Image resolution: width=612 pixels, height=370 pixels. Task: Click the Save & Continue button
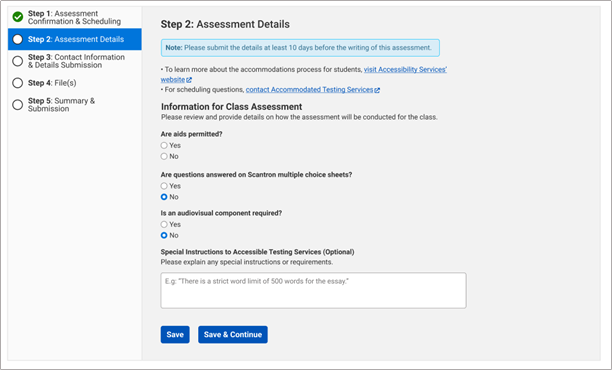point(233,334)
